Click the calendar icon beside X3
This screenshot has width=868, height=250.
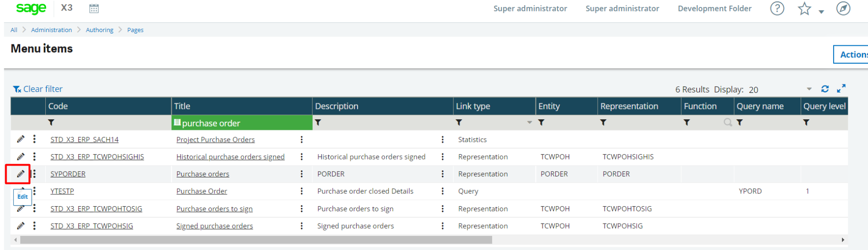pos(94,8)
